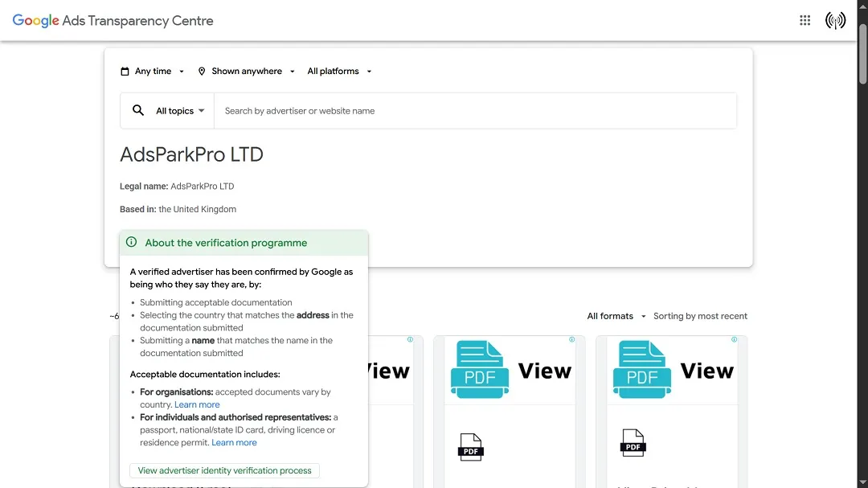This screenshot has height=488, width=868.
Task: Click View advertiser identity verification process
Action: (x=224, y=470)
